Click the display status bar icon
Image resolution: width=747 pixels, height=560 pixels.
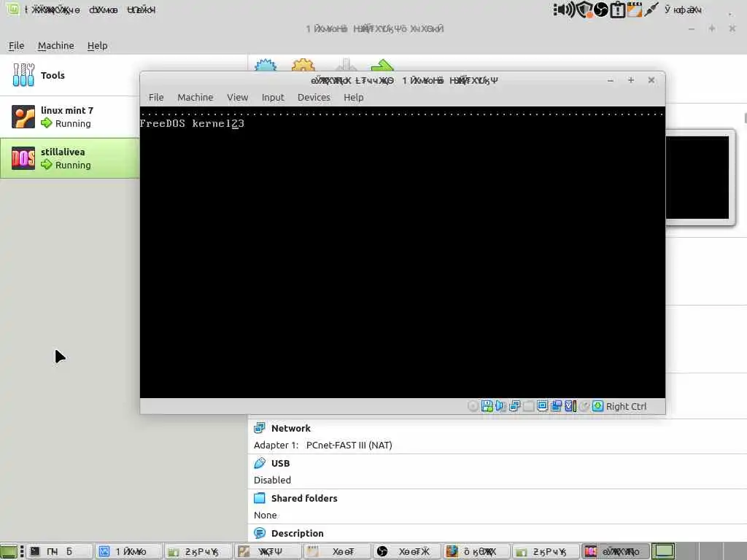pyautogui.click(x=542, y=406)
